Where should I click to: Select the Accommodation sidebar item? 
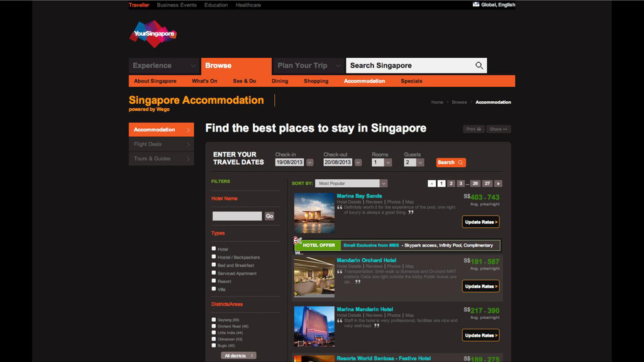pyautogui.click(x=162, y=129)
